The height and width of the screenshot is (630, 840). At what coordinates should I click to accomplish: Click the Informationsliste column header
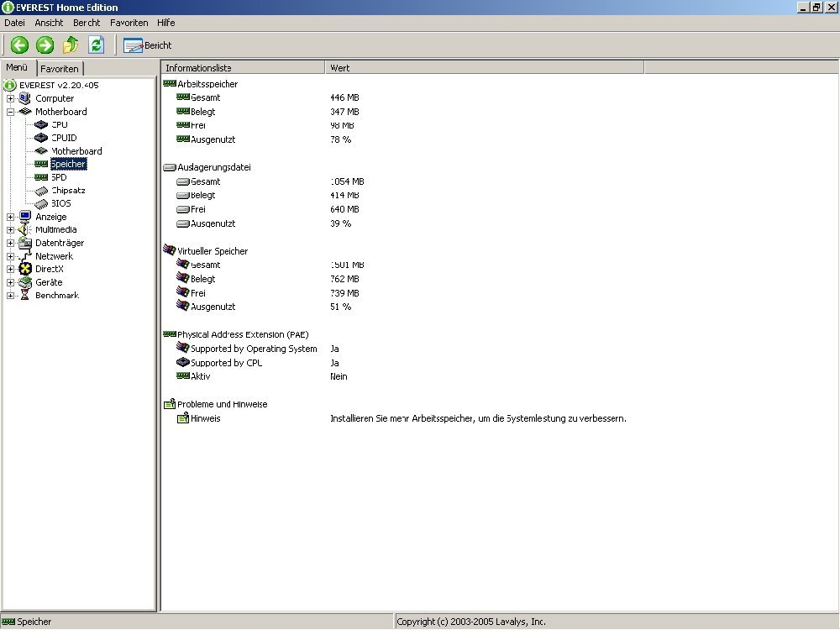click(x=242, y=68)
